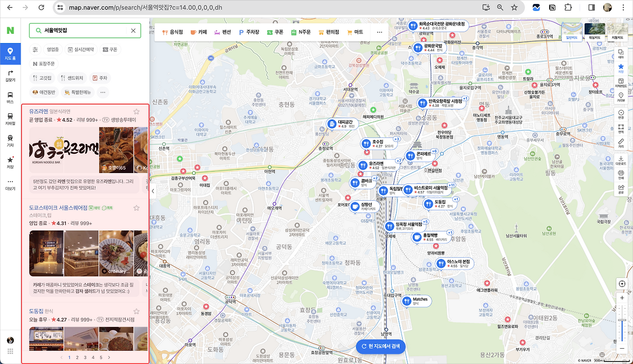Open 저장 saved places in sidebar
The width and height of the screenshot is (633, 364).
10,162
